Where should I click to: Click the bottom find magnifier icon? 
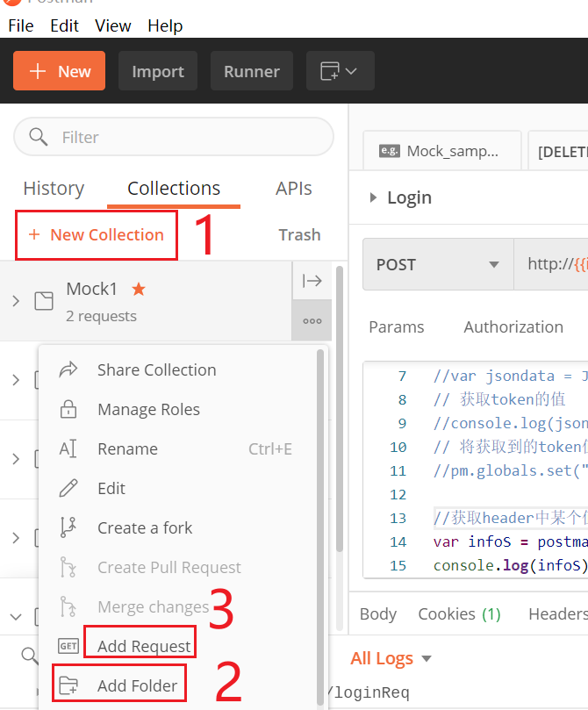click(30, 656)
